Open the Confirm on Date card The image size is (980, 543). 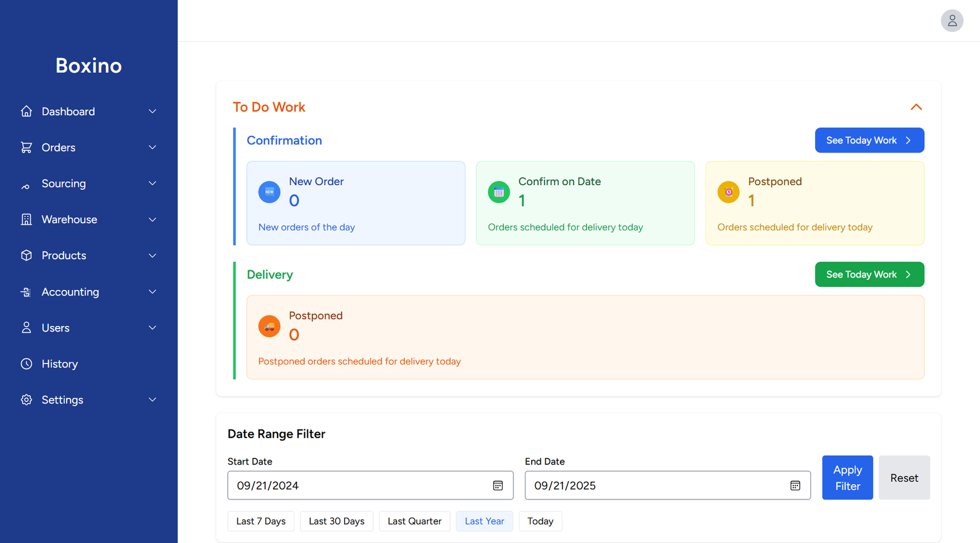tap(585, 203)
